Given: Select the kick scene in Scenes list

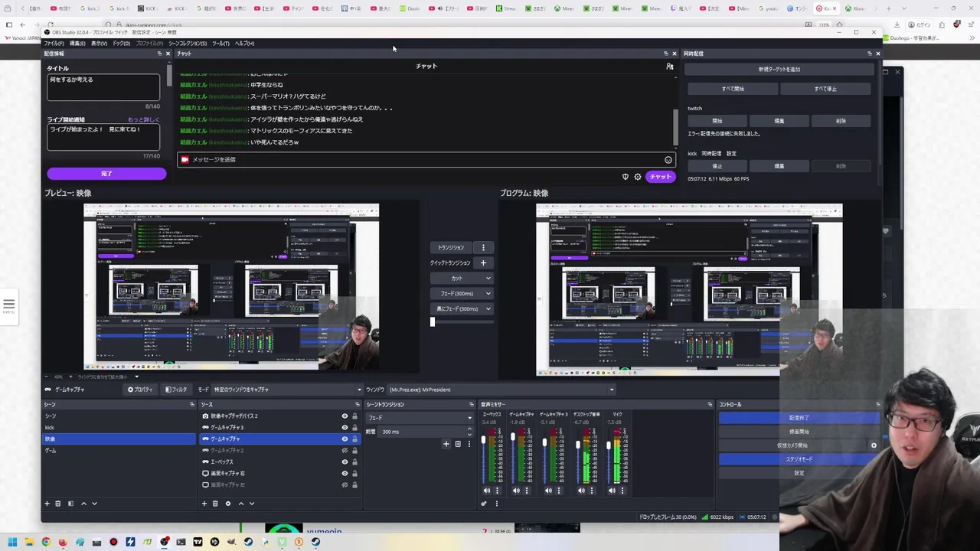Looking at the screenshot, I should (x=119, y=428).
